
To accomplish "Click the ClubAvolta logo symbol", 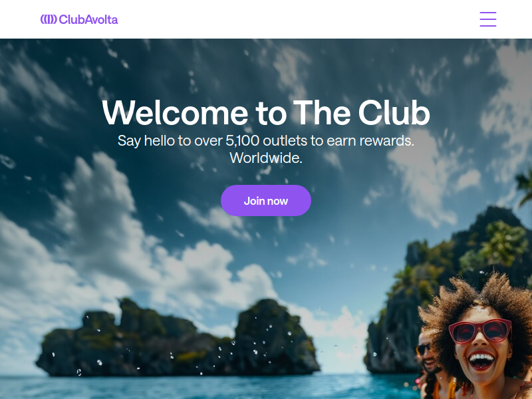I will (x=49, y=19).
